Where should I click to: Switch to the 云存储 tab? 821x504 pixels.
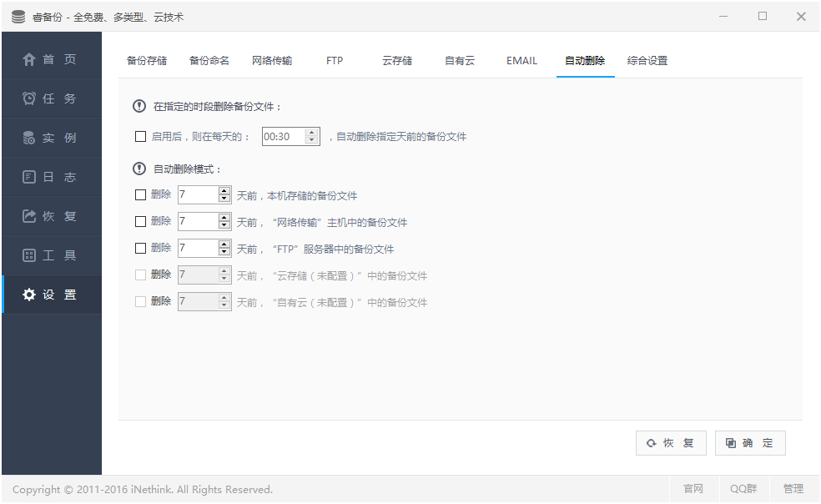(x=397, y=60)
